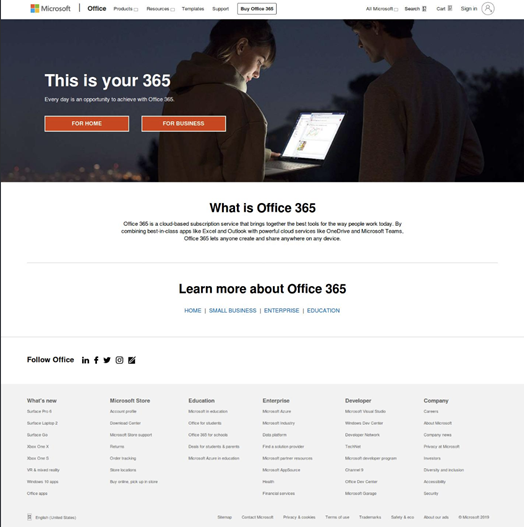Viewport: 524px width, 527px height.
Task: Click the FOR HOME button
Action: 87,124
